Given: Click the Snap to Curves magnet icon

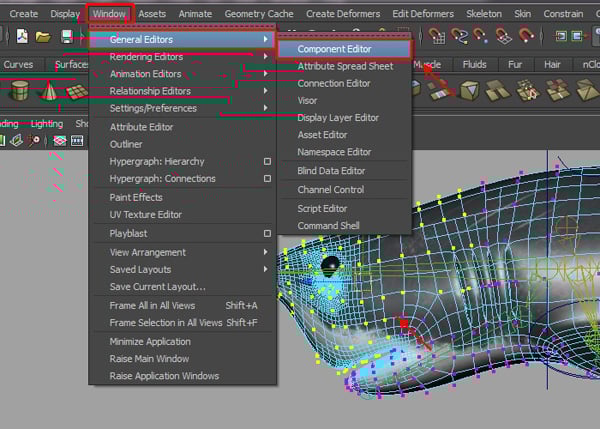Looking at the screenshot, I should point(460,36).
